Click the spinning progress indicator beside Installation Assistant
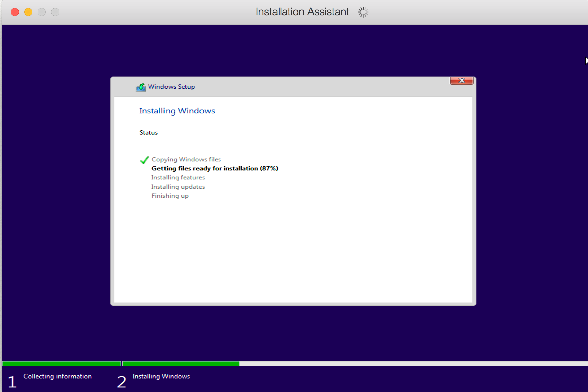Screen dimensions: 588x392 [363, 12]
